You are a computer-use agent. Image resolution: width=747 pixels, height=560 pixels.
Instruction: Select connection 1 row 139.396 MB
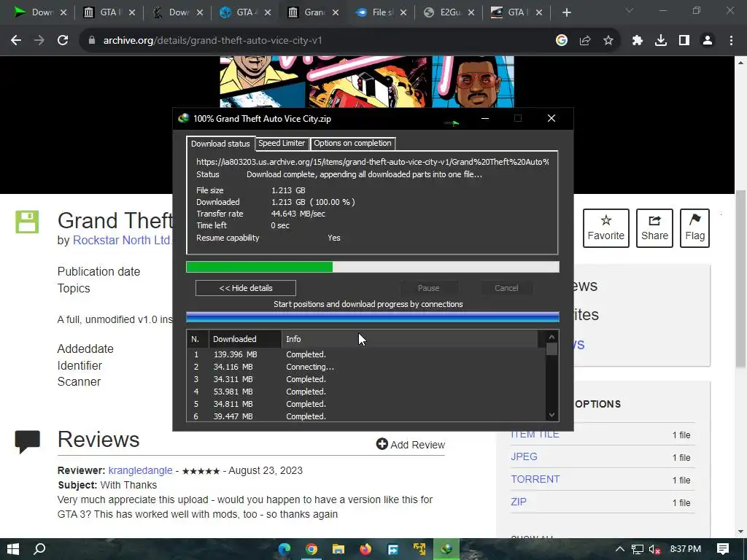(366, 354)
